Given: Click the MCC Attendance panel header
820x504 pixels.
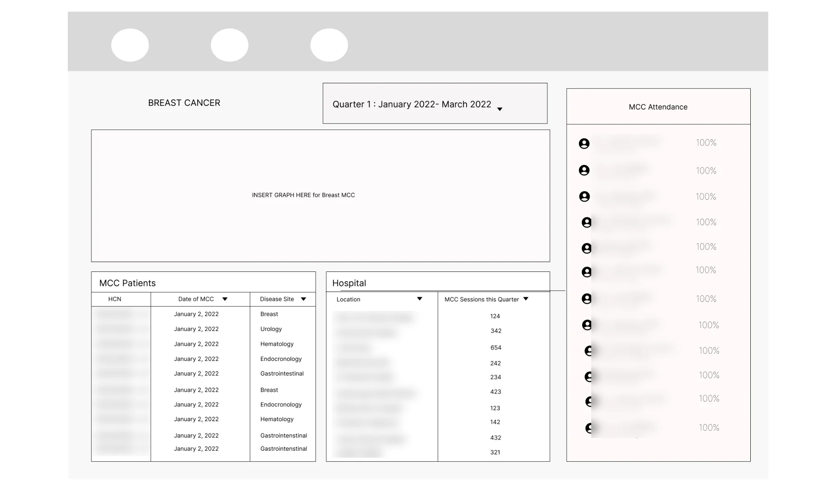Looking at the screenshot, I should pyautogui.click(x=658, y=107).
